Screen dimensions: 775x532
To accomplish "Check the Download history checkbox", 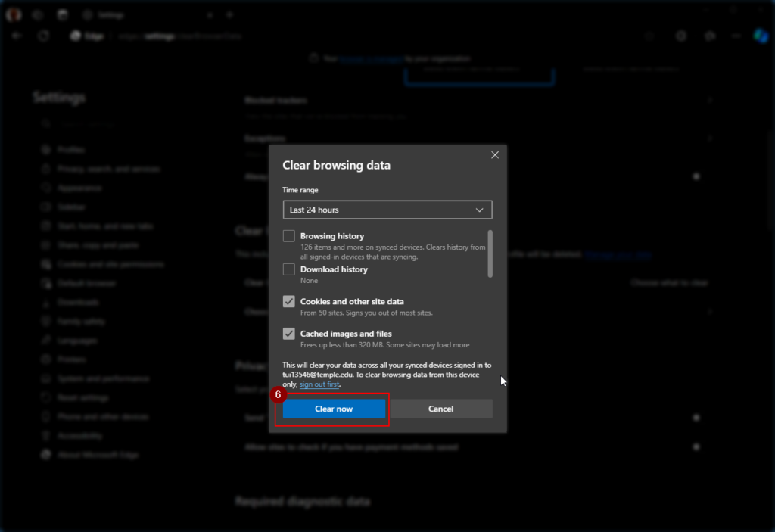I will (289, 269).
